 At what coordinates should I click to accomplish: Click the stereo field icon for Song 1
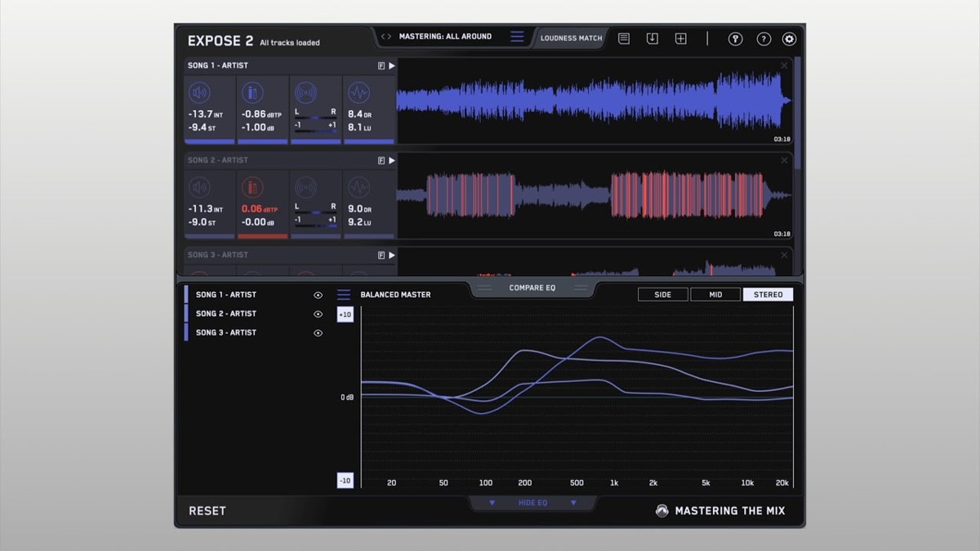click(x=306, y=92)
